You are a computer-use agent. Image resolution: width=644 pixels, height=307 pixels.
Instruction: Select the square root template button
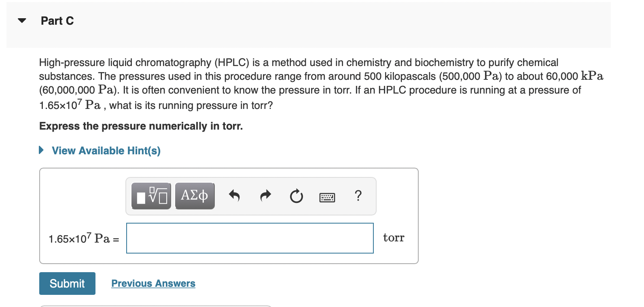[151, 196]
